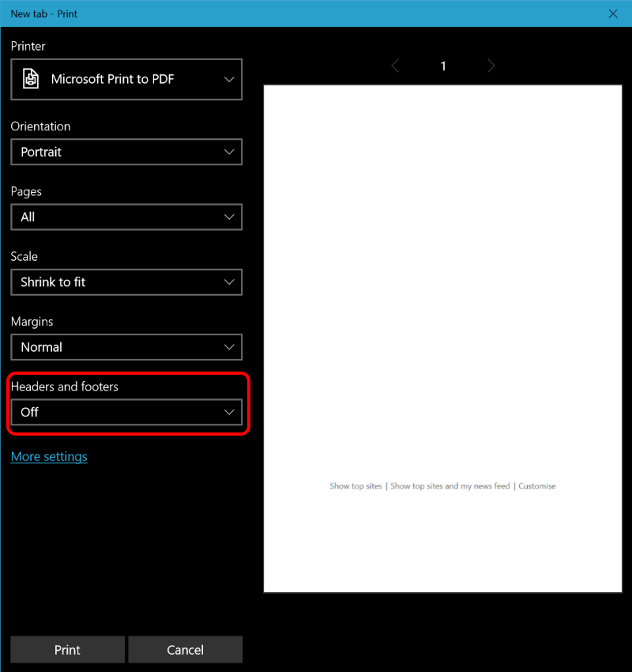Click 'Show top sites' text in the preview

(355, 486)
